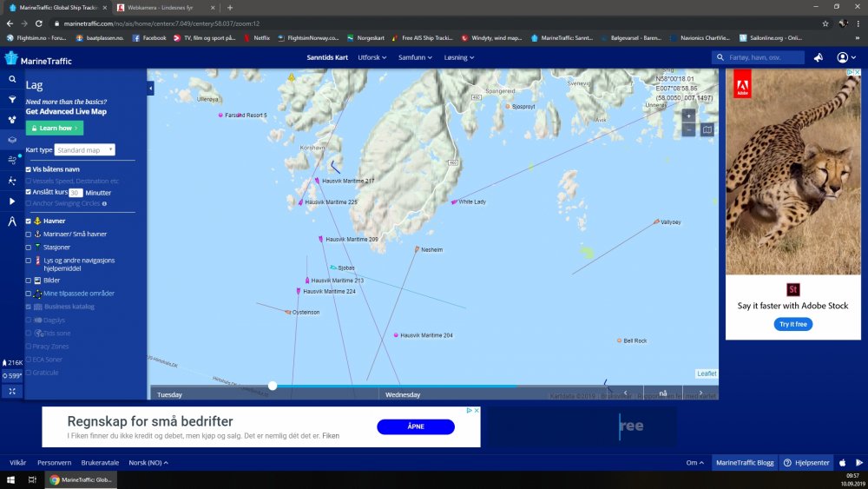Click the nå timeline button

coord(663,393)
